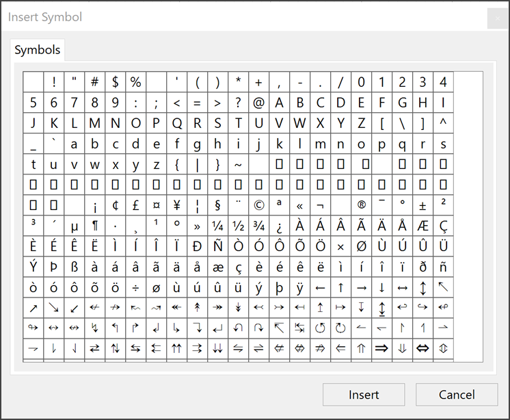Pick the superscript two ² symbol

[x=443, y=205]
